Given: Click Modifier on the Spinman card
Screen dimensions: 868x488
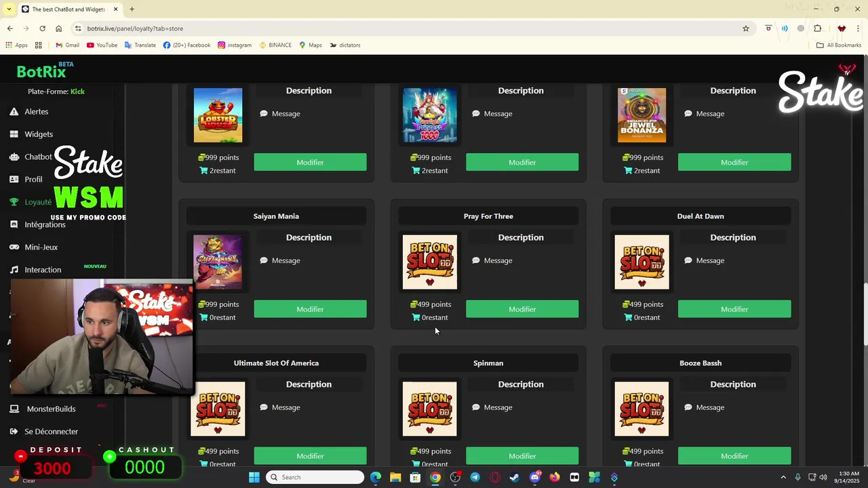Looking at the screenshot, I should pos(522,456).
